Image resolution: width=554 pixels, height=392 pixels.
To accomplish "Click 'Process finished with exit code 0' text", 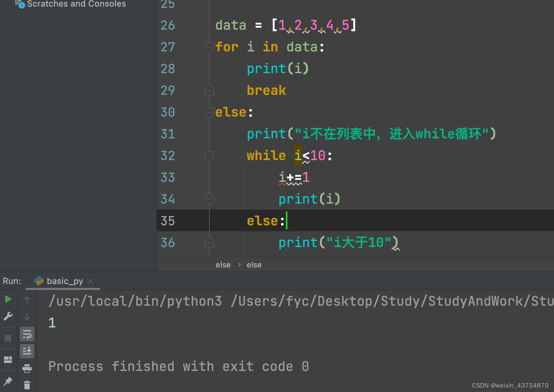I will pyautogui.click(x=179, y=366).
